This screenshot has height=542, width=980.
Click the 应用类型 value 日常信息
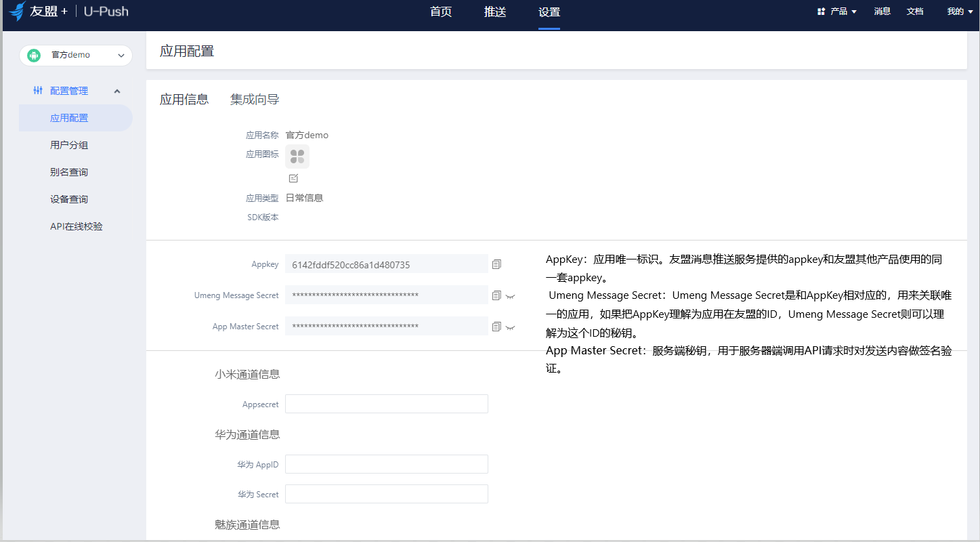point(304,198)
